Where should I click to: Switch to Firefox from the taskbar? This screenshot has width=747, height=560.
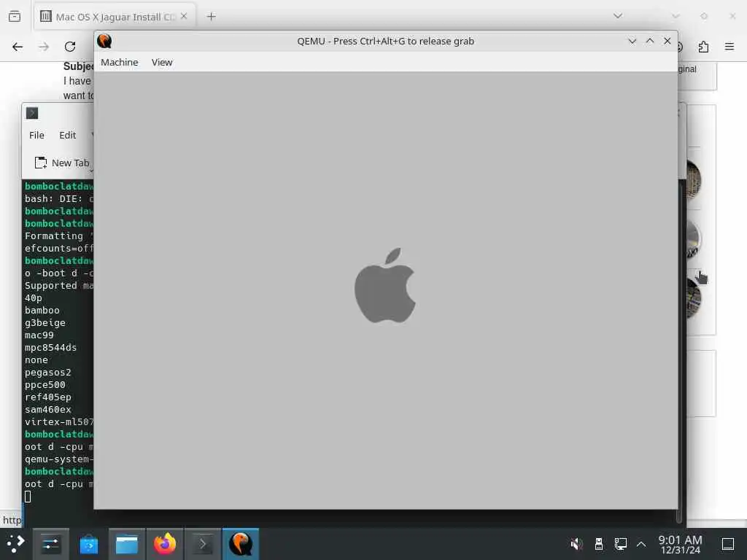pos(165,544)
